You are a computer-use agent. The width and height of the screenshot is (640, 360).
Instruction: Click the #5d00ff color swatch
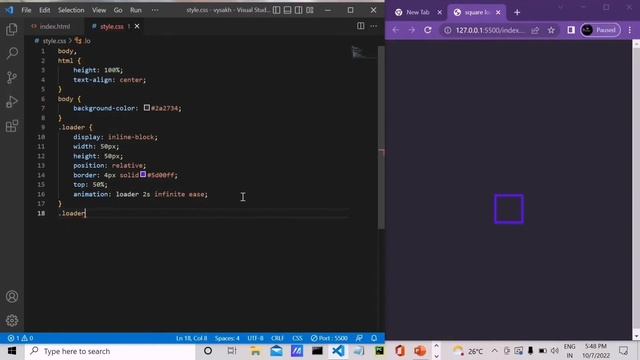point(143,174)
